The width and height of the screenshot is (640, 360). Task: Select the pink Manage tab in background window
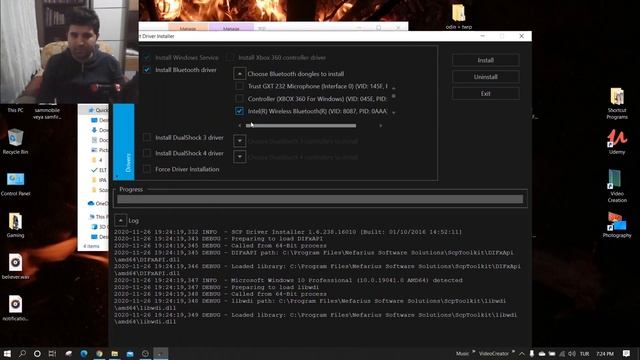click(x=231, y=28)
